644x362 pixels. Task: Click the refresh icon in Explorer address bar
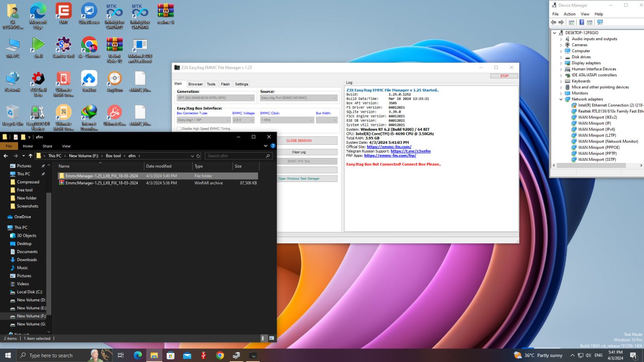pyautogui.click(x=198, y=156)
